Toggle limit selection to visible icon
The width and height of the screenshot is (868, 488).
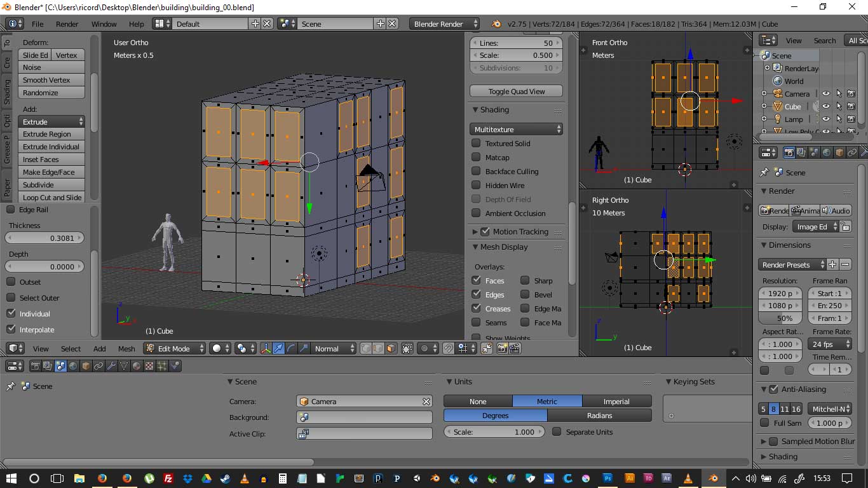click(407, 348)
